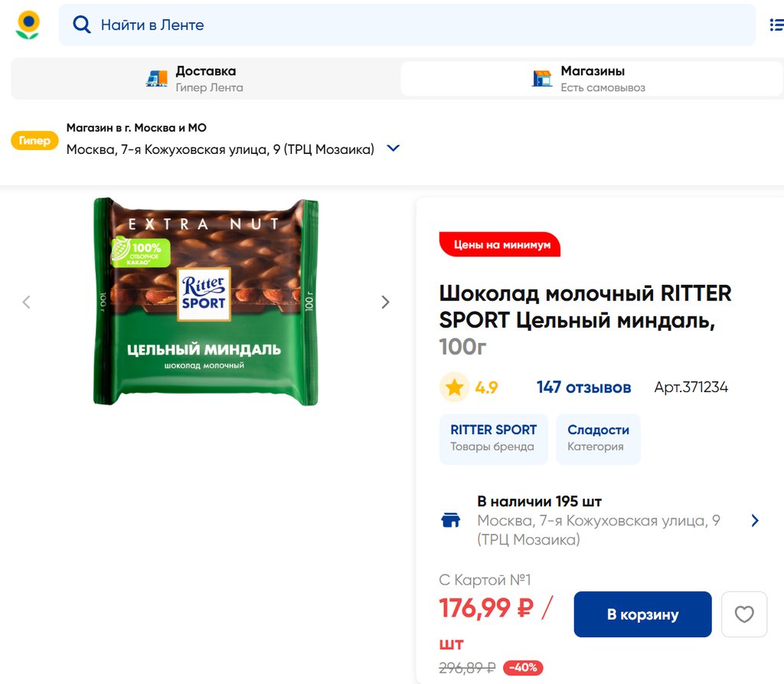The height and width of the screenshot is (684, 784).
Task: Click the store availability shop icon
Action: tap(451, 521)
